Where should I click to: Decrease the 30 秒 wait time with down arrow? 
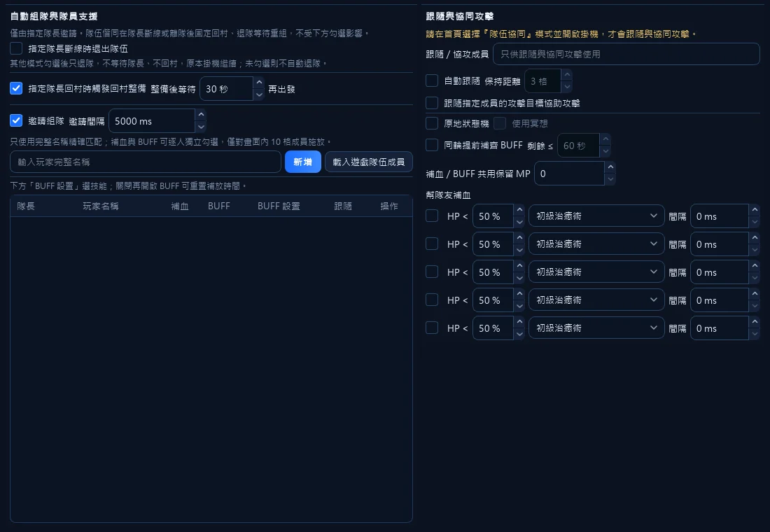pyautogui.click(x=259, y=94)
